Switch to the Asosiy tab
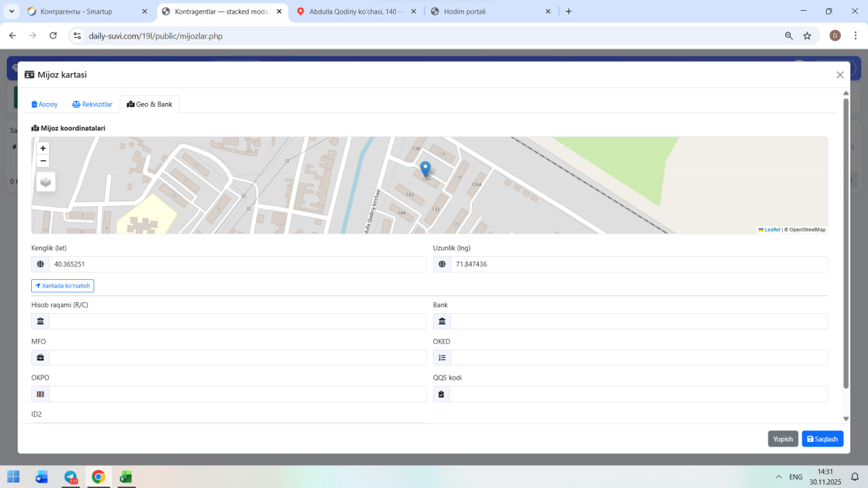868x488 pixels. click(45, 104)
